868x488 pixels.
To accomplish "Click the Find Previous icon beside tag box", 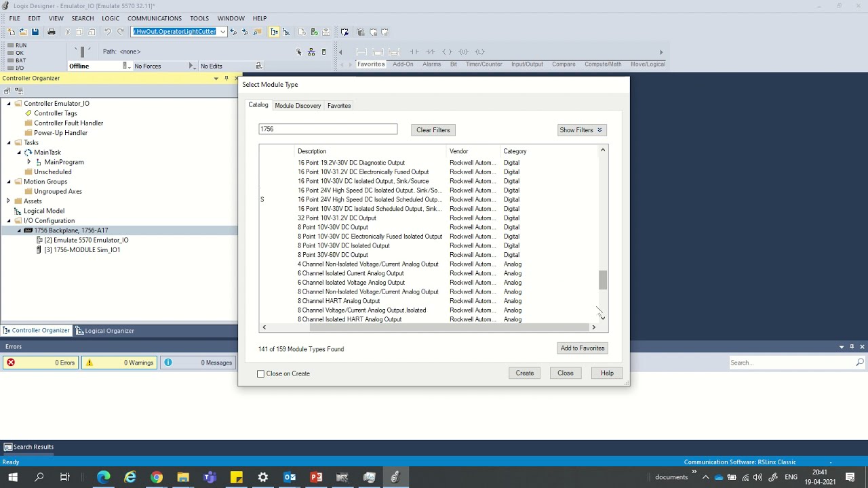I will pyautogui.click(x=234, y=32).
